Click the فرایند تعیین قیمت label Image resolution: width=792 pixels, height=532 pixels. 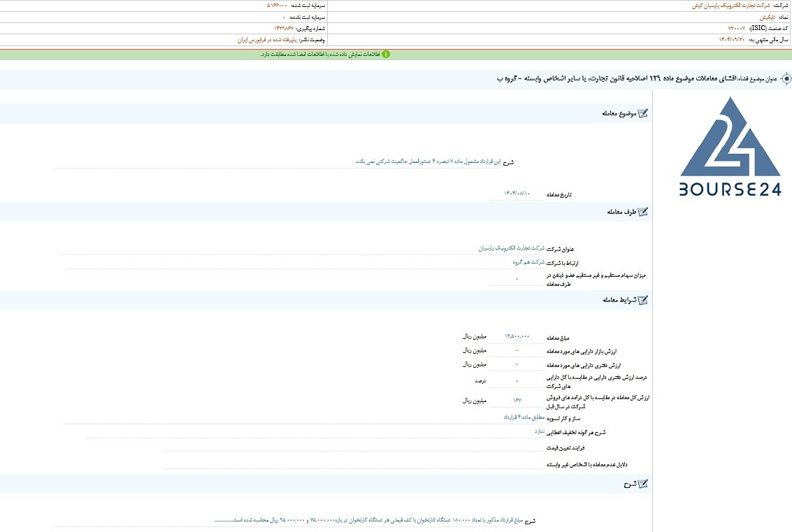coord(566,448)
